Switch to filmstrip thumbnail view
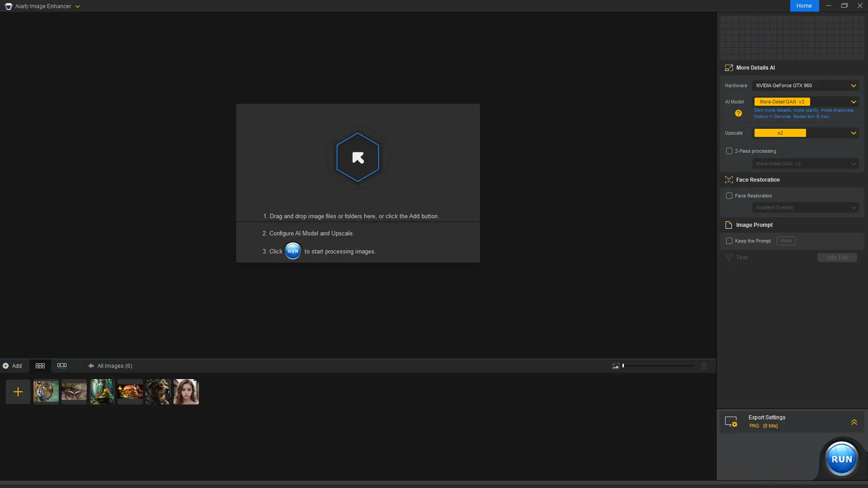Viewport: 868px width, 488px height. click(62, 366)
